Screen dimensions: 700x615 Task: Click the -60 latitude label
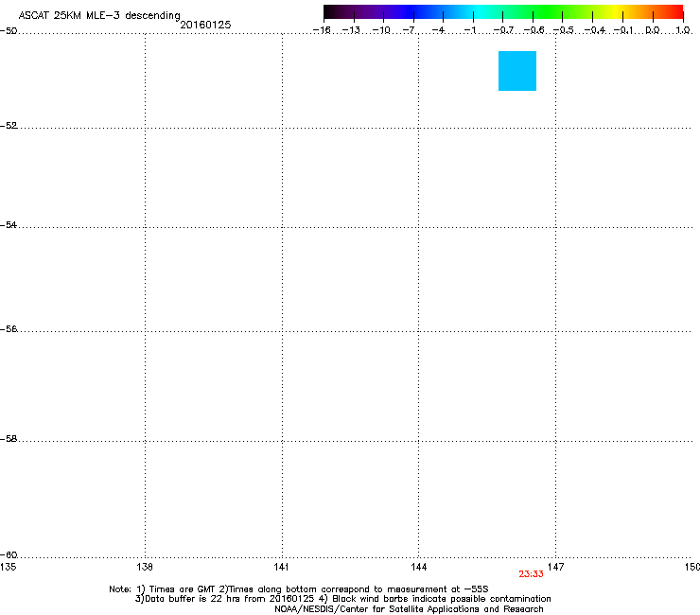coord(9,554)
